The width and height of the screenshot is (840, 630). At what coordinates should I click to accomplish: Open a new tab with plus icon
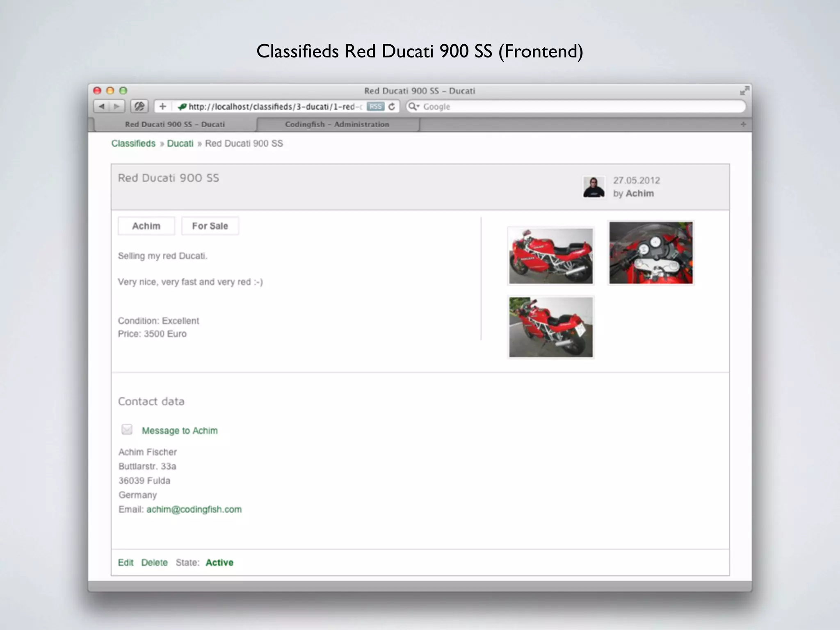click(743, 124)
